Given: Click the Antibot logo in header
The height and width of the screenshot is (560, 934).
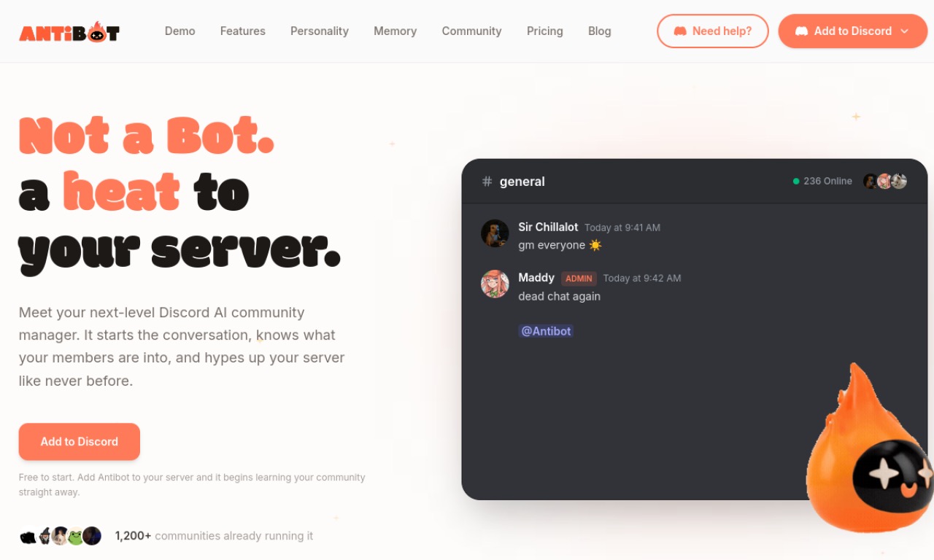Looking at the screenshot, I should click(x=69, y=31).
